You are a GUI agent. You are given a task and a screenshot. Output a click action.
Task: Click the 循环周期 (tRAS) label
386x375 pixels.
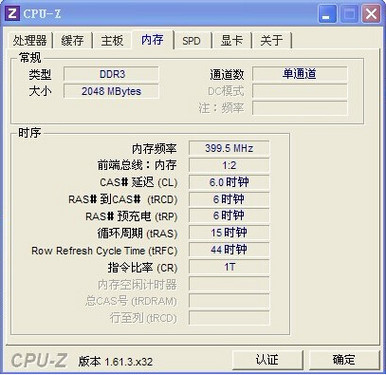pos(137,233)
